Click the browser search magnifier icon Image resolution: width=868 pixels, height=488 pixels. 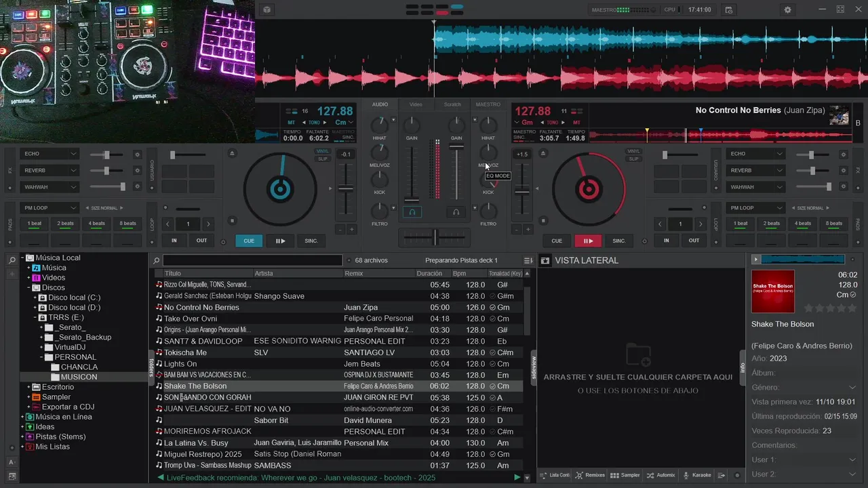coord(156,260)
